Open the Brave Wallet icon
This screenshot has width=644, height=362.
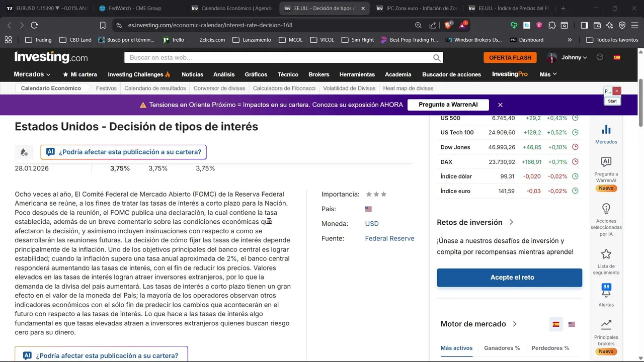tap(597, 25)
